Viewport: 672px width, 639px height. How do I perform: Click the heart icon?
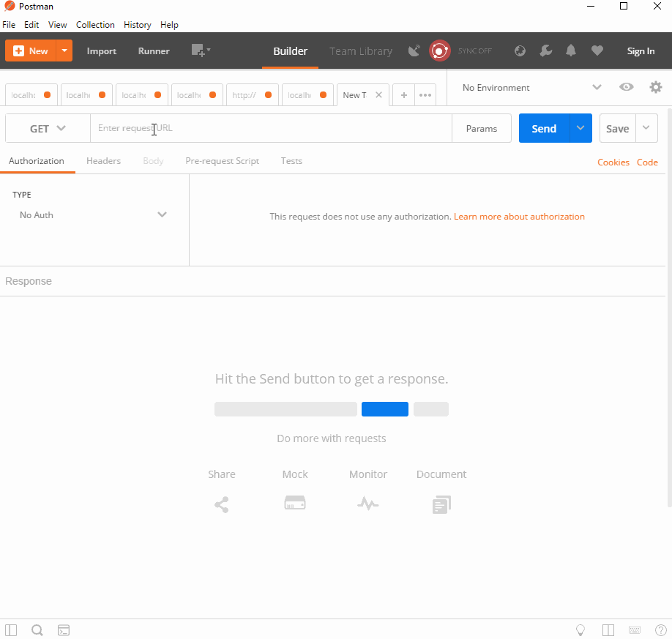[x=597, y=51]
